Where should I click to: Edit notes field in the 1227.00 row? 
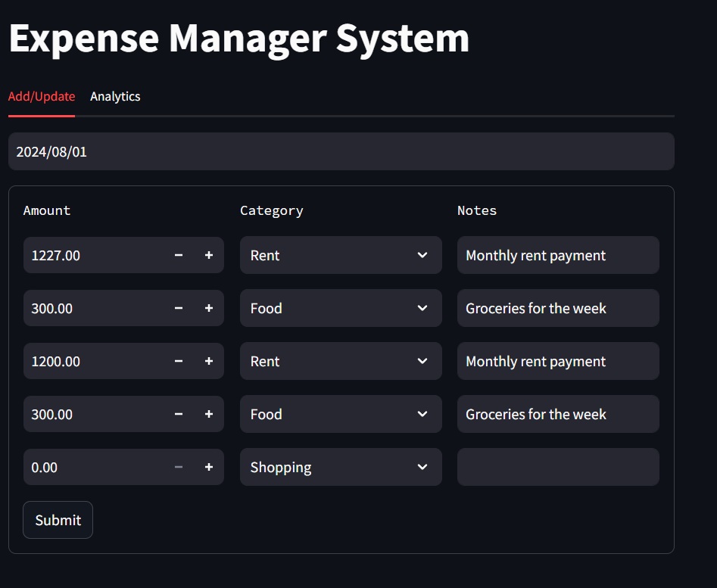point(558,255)
